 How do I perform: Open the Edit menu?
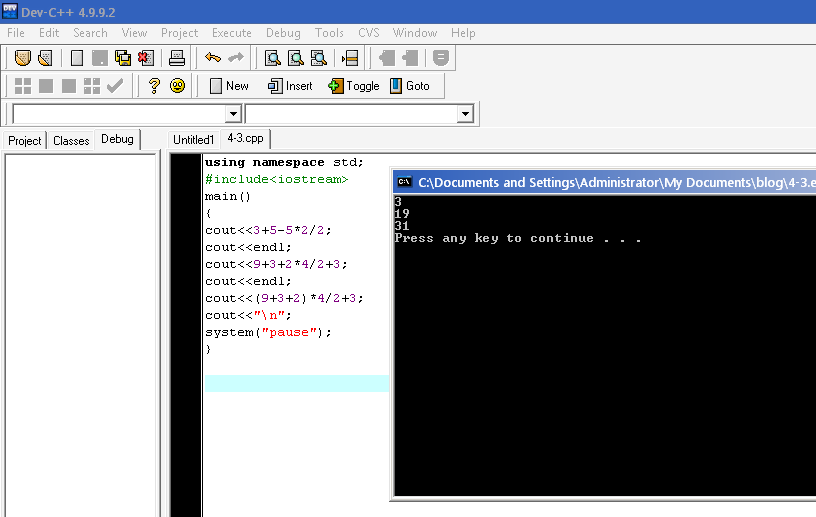[x=49, y=33]
